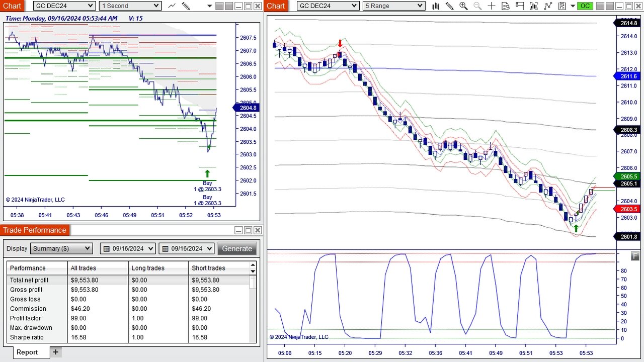Open strategies icon in right chart toolbar

click(x=548, y=6)
